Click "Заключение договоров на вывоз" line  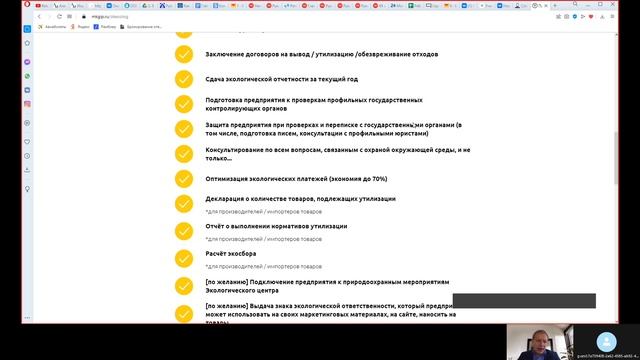click(322, 54)
